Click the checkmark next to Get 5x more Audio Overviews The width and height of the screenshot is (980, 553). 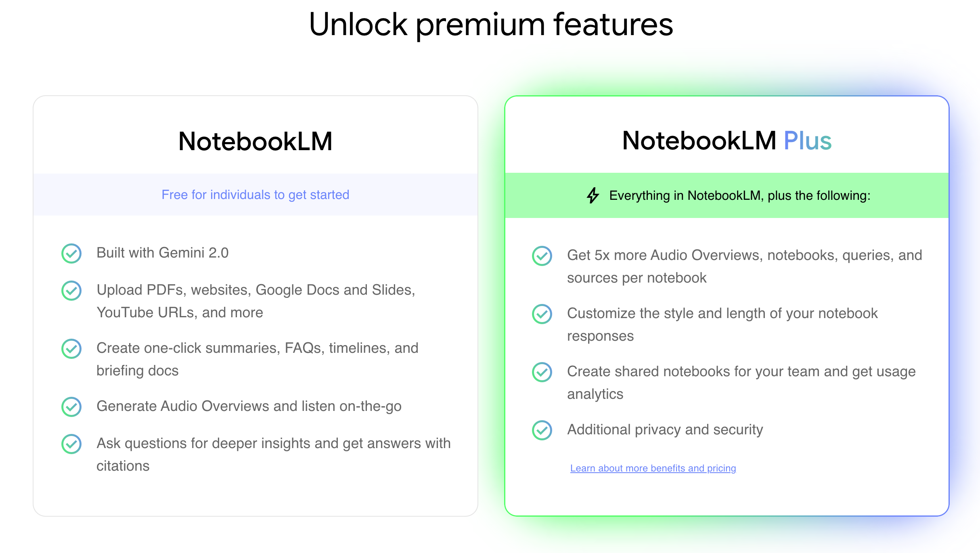point(542,256)
